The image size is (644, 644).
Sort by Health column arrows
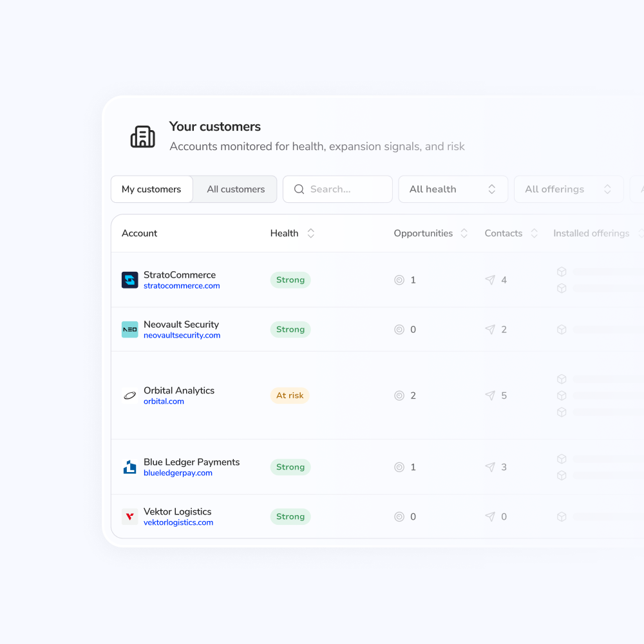coord(311,233)
